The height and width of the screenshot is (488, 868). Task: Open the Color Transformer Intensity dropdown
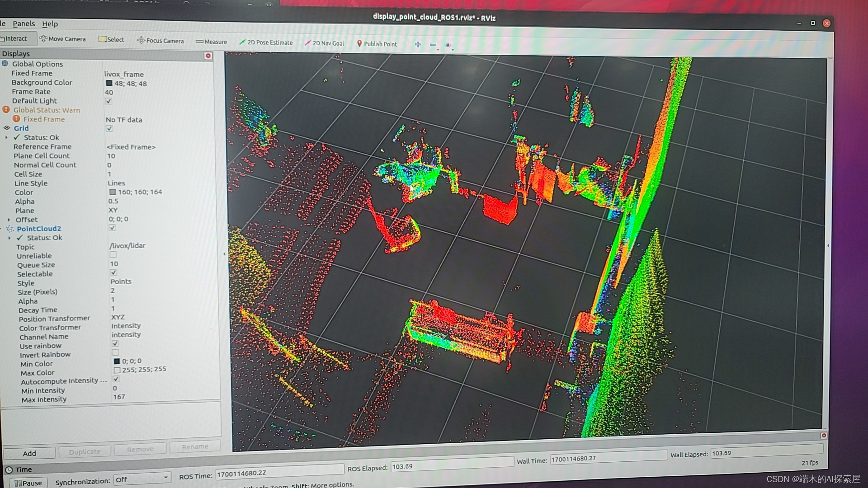point(126,325)
